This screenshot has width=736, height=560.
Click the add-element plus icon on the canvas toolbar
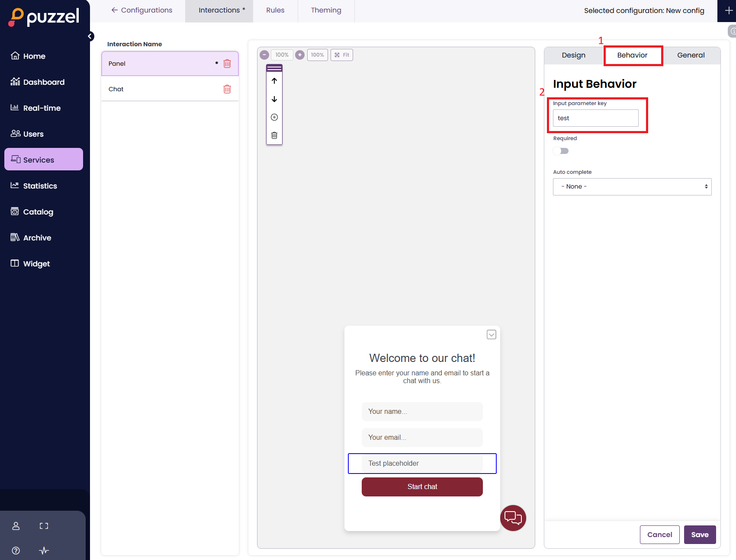(274, 117)
